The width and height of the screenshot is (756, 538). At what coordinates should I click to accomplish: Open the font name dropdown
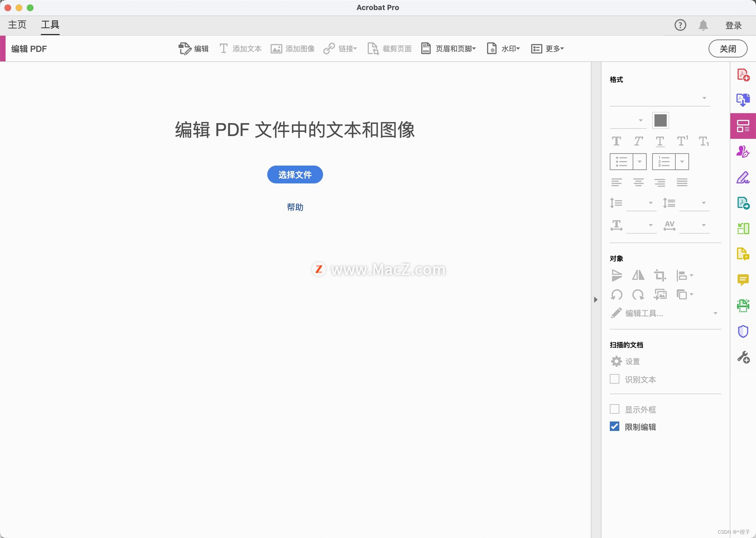coord(660,98)
